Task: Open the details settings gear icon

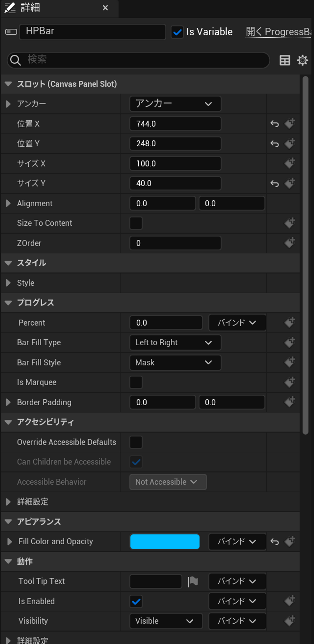Action: (302, 60)
